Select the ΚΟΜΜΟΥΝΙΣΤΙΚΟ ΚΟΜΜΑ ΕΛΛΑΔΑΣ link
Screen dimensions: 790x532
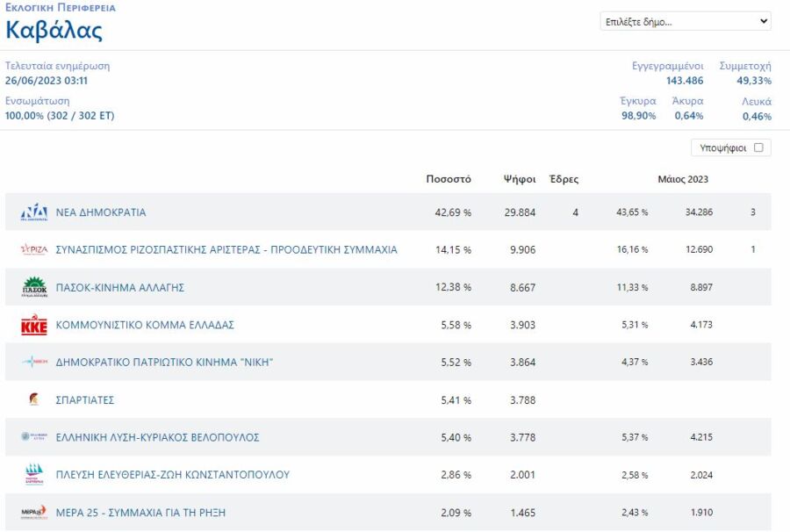click(x=145, y=325)
